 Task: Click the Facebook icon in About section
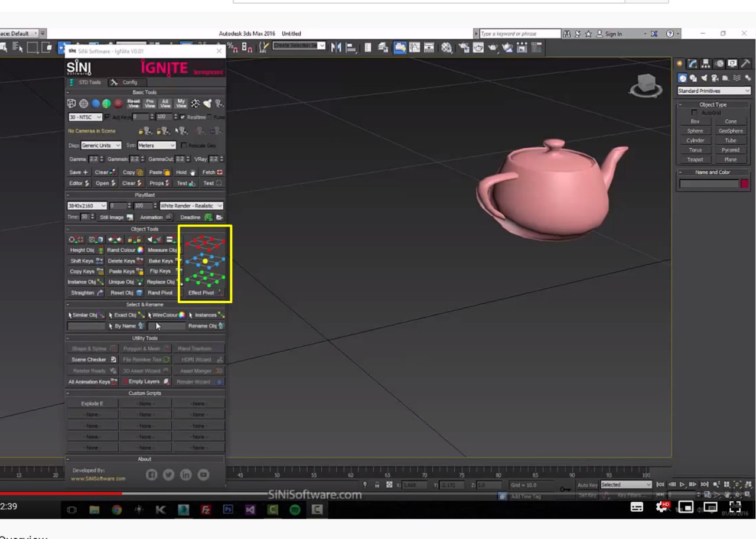[151, 475]
